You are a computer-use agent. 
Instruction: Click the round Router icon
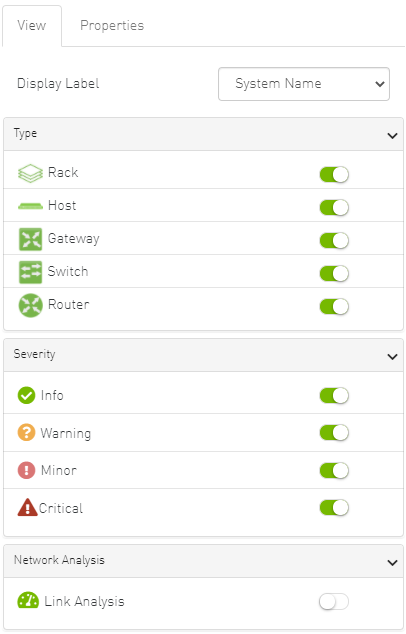point(30,305)
